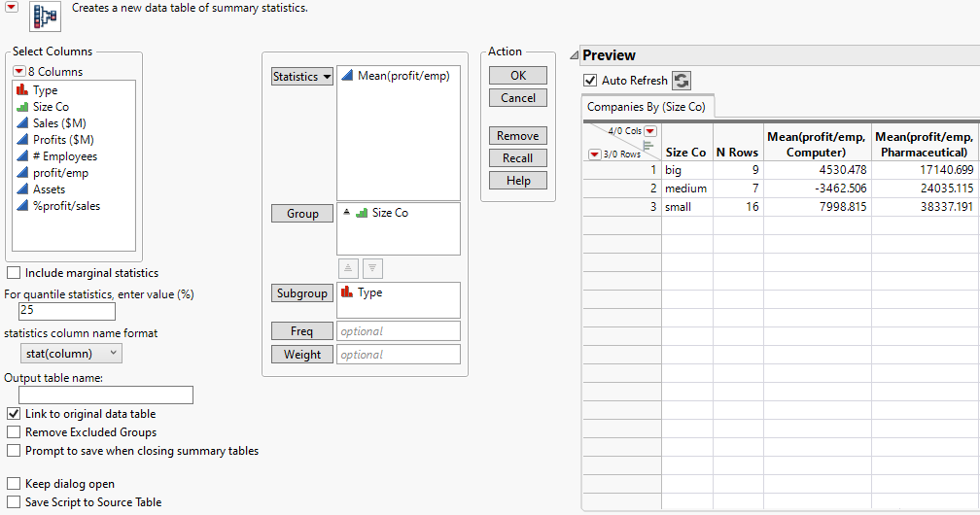Open the stat(column) name format dropdown
Viewport: 980px width, 515px height.
(x=71, y=353)
